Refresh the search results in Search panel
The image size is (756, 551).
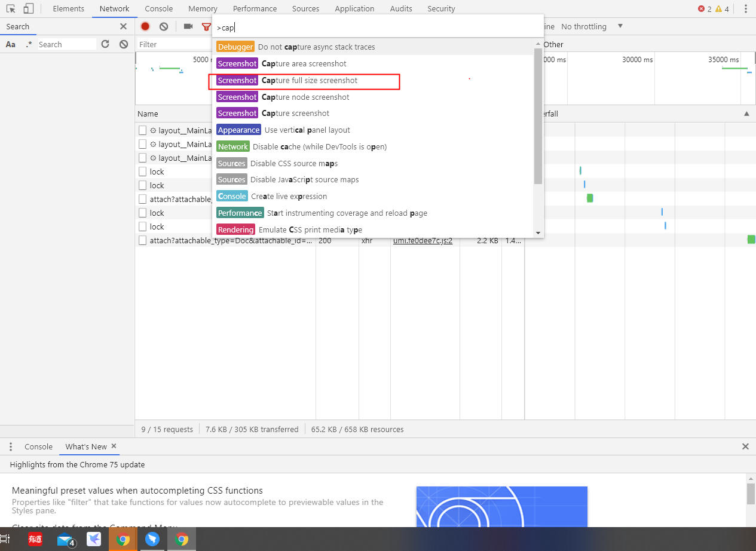105,44
